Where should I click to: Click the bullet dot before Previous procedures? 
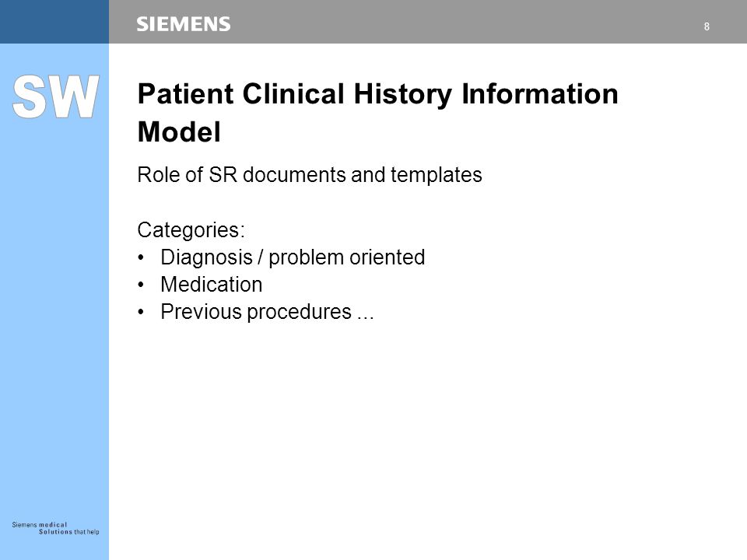141,312
